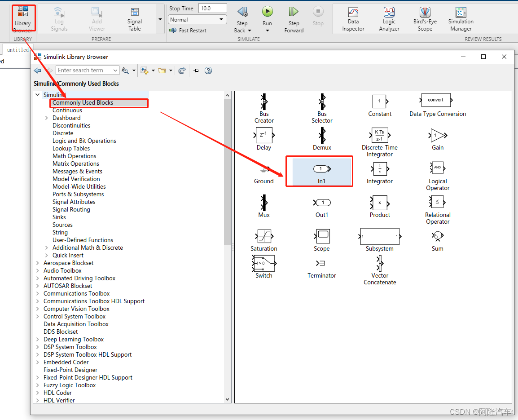The image size is (518, 420).
Task: Click the back arrow in Library Browser
Action: (x=37, y=71)
